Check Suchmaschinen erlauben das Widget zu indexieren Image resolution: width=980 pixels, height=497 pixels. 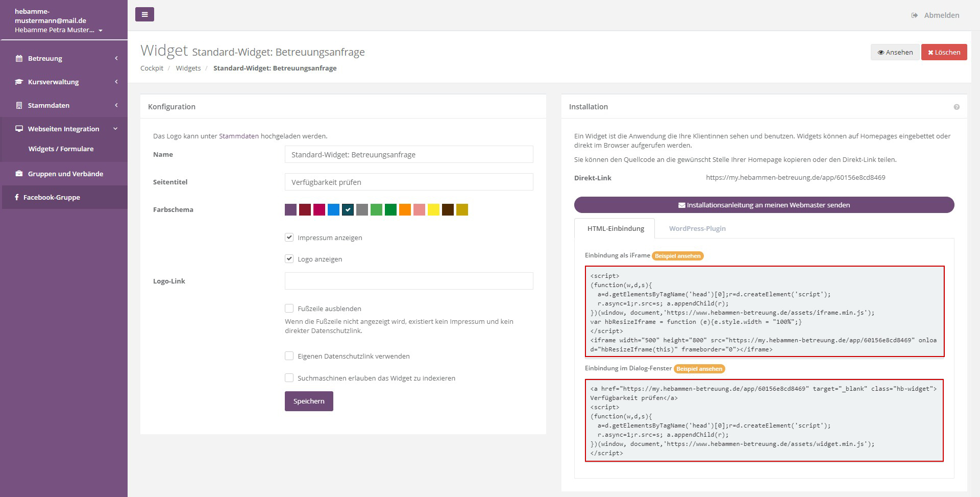click(289, 378)
